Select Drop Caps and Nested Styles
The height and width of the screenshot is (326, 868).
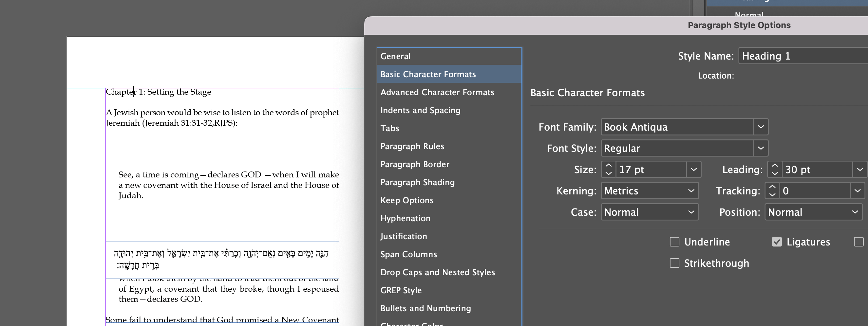point(438,272)
